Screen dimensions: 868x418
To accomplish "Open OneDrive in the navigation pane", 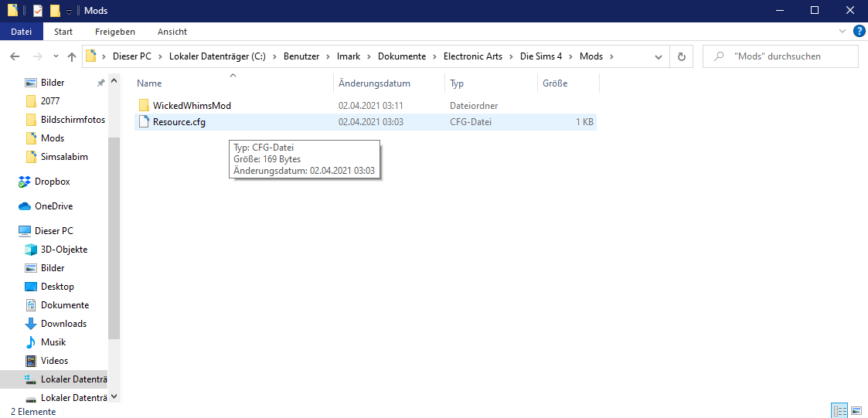I will (x=53, y=206).
